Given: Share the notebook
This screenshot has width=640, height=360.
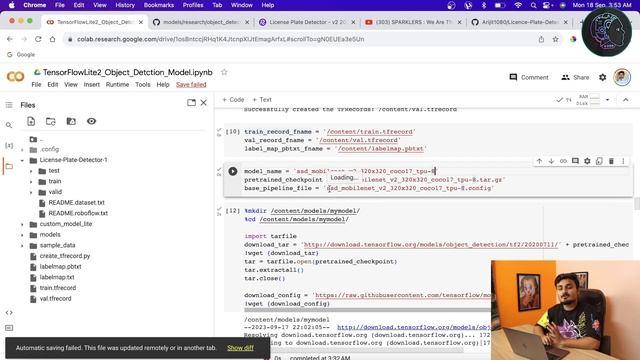Looking at the screenshot, I should click(x=575, y=77).
